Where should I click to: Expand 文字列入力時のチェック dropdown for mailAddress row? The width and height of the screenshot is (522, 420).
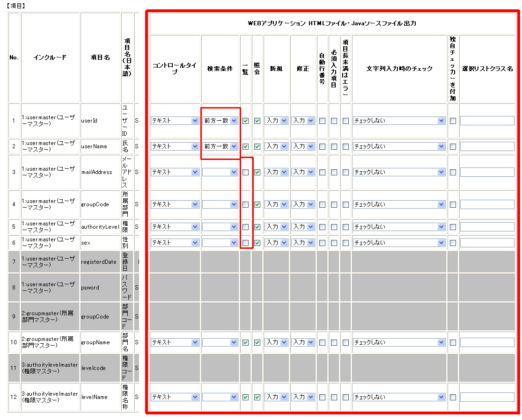[x=399, y=172]
